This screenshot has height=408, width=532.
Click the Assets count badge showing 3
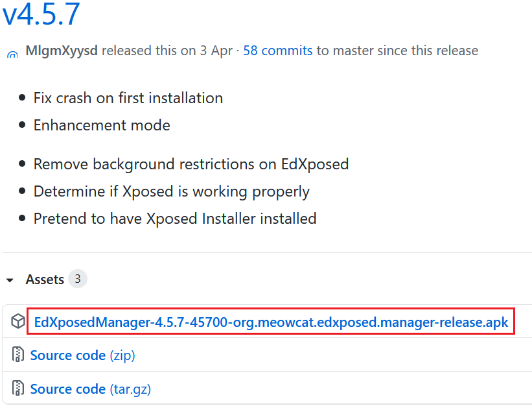tap(78, 279)
